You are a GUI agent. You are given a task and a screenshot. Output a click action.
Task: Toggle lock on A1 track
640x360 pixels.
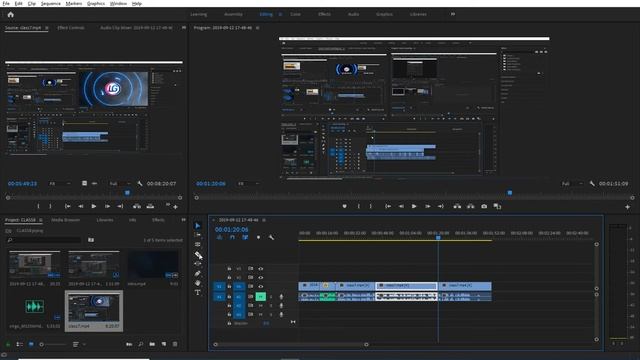[x=229, y=297]
